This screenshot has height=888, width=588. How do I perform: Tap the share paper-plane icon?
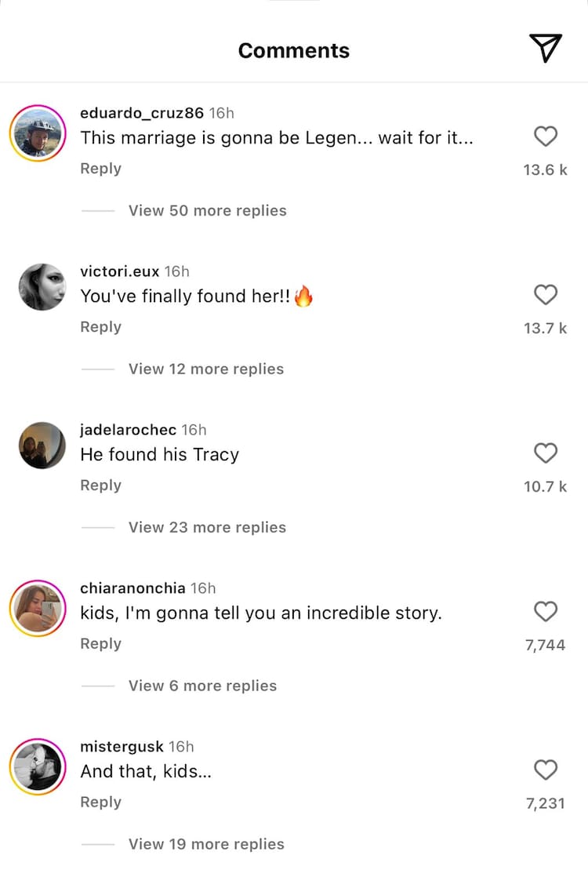(x=546, y=48)
